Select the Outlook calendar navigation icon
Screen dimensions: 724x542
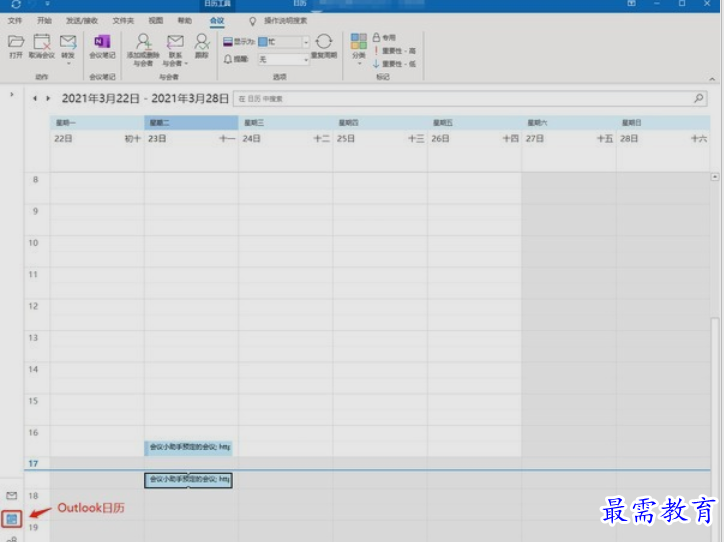(12, 518)
